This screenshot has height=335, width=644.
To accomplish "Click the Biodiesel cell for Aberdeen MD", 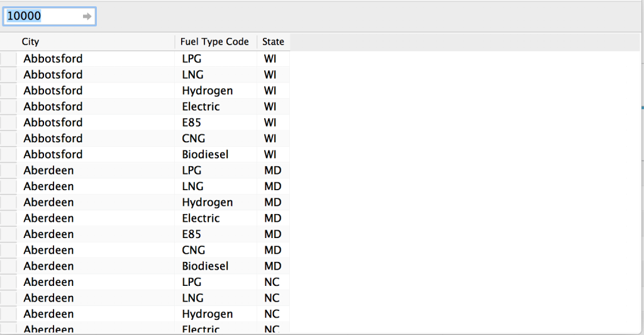I will tap(216, 266).
